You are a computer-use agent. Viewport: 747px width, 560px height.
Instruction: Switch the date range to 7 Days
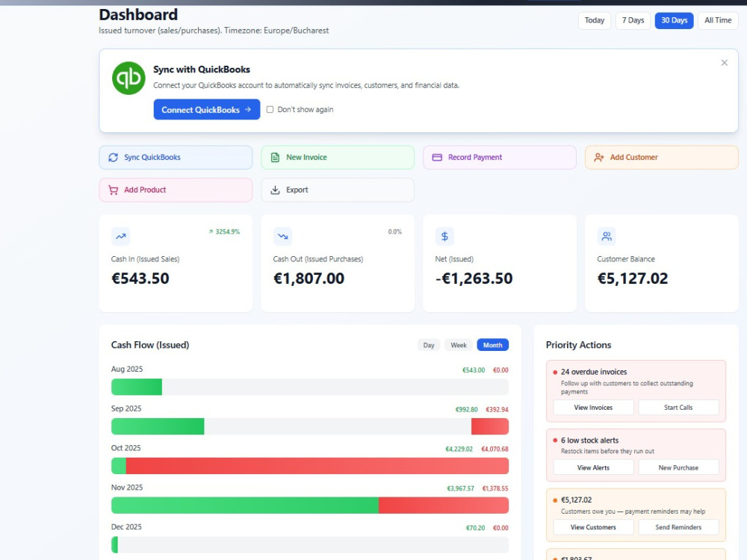pyautogui.click(x=633, y=20)
